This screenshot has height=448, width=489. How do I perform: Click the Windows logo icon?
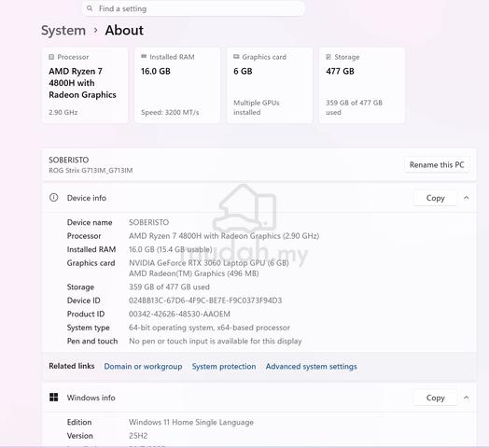(x=53, y=398)
